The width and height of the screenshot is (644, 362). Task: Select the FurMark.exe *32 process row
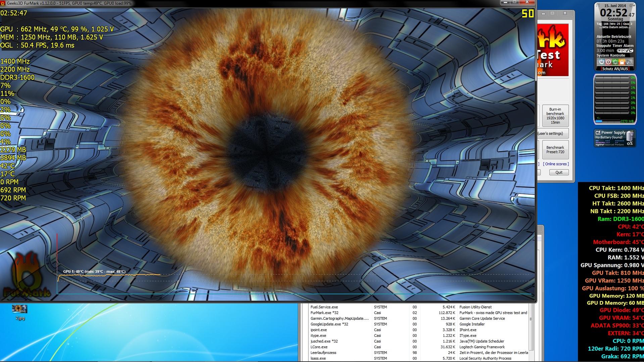[x=418, y=313]
